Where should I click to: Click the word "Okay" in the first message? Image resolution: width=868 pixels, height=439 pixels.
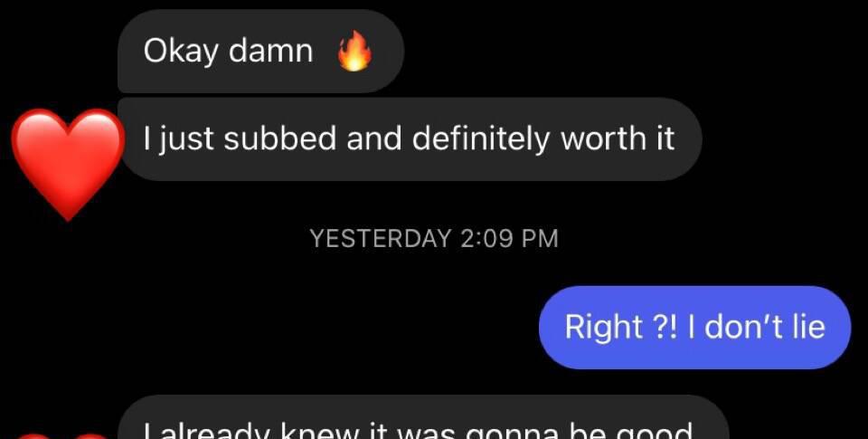coord(181,52)
